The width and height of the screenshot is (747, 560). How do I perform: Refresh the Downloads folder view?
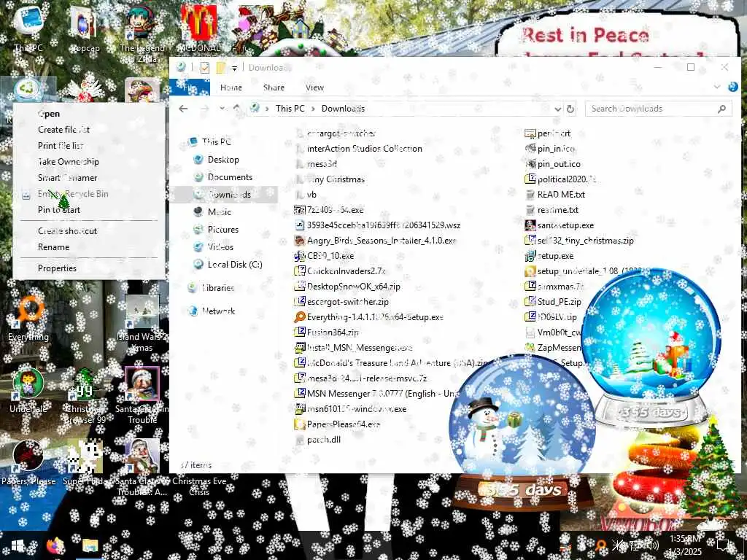coord(570,109)
